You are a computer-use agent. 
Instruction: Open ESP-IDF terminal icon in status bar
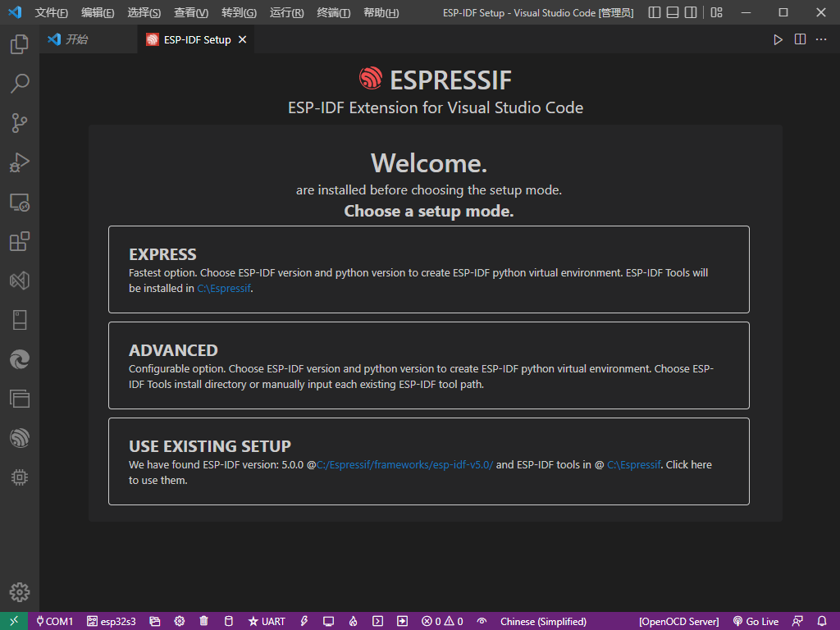tap(377, 622)
